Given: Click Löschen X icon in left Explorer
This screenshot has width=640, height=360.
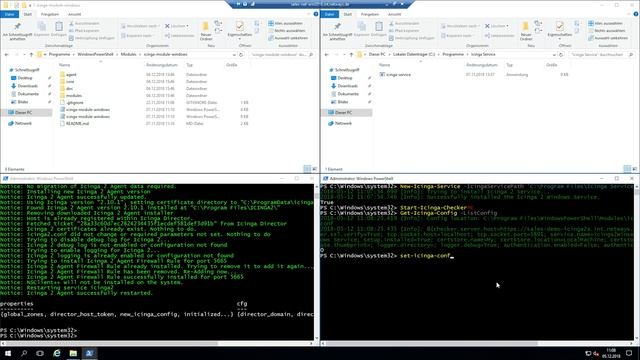Looking at the screenshot, I should 167,26.
